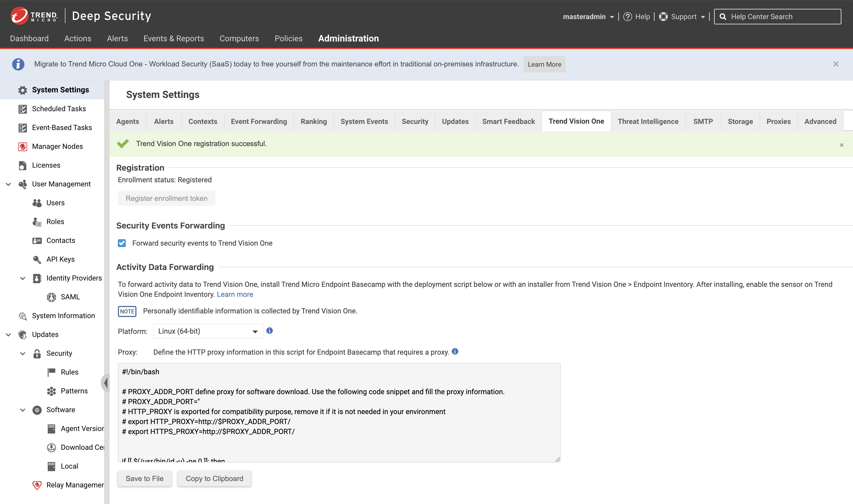Click the Trend Micro logo

click(x=34, y=16)
